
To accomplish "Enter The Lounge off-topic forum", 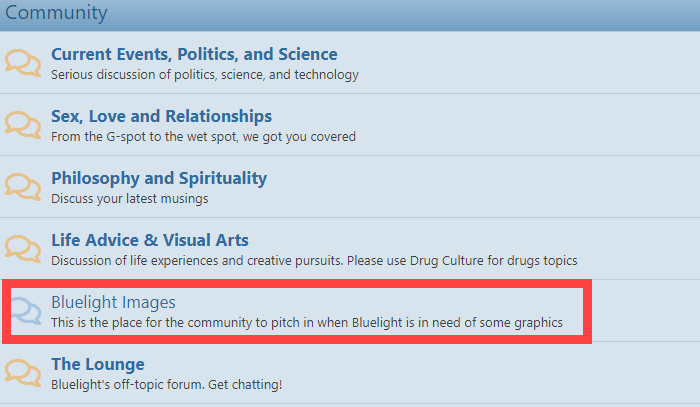I will click(x=98, y=364).
